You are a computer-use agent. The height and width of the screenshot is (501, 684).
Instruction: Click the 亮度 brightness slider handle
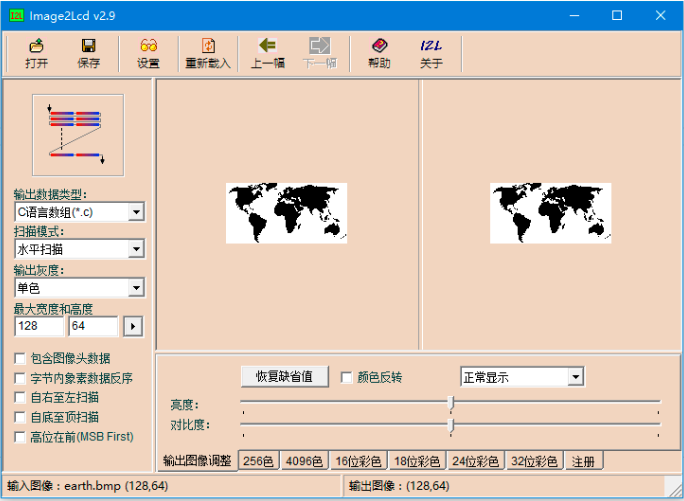[x=451, y=402]
